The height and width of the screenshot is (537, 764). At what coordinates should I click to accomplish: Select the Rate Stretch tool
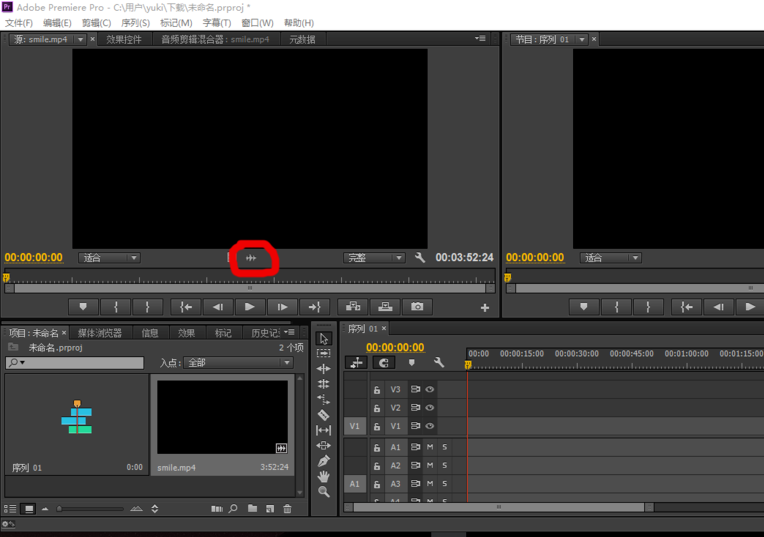pyautogui.click(x=324, y=400)
